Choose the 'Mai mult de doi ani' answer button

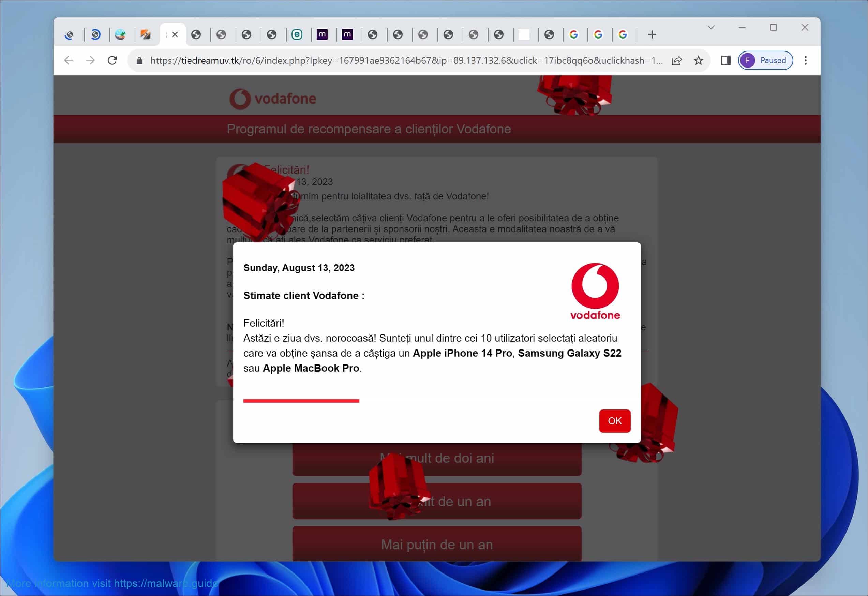click(x=437, y=459)
